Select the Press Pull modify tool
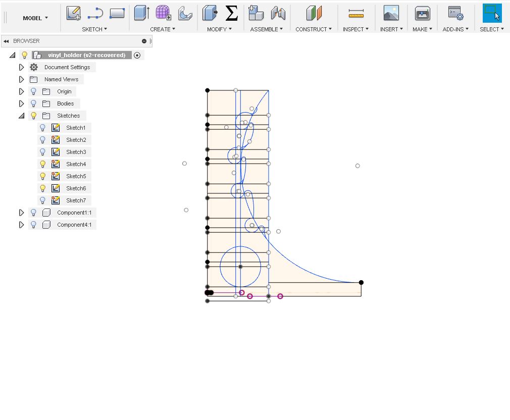510x420 pixels. tap(210, 14)
